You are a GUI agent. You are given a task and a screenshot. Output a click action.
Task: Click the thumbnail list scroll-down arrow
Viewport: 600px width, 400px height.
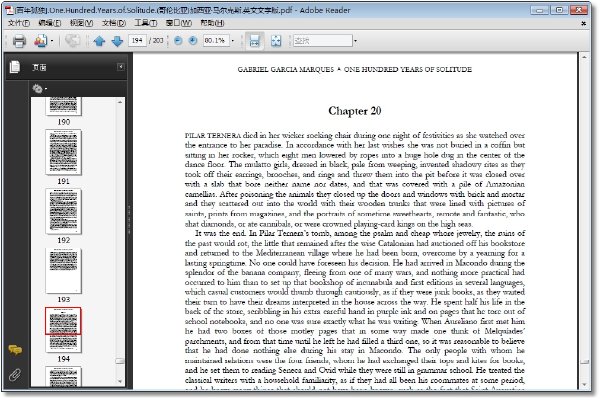click(x=120, y=382)
